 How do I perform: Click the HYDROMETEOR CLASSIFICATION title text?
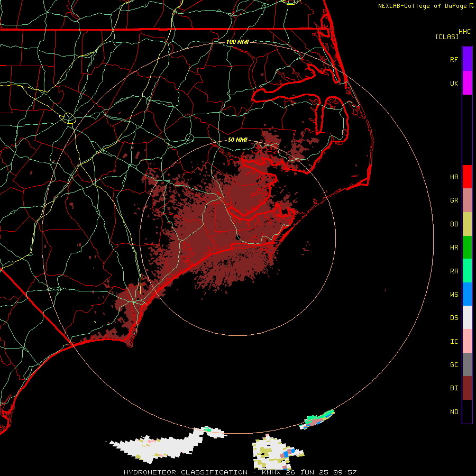pos(186,472)
